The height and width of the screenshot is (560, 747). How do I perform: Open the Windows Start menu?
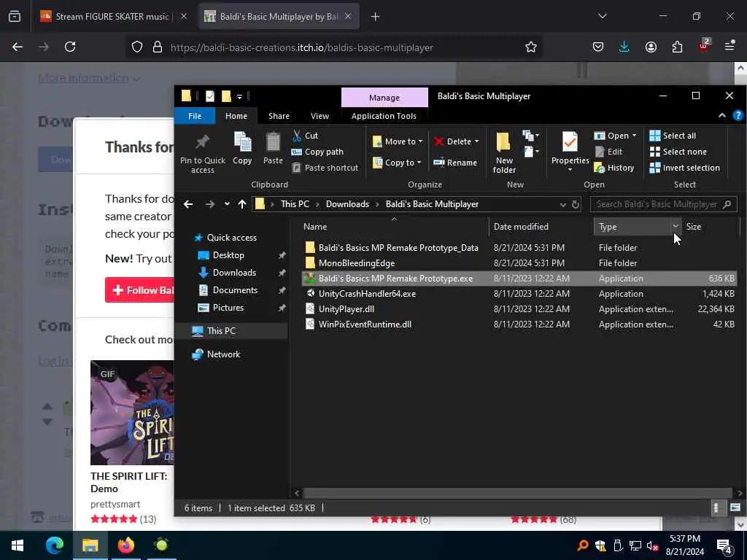[x=18, y=545]
